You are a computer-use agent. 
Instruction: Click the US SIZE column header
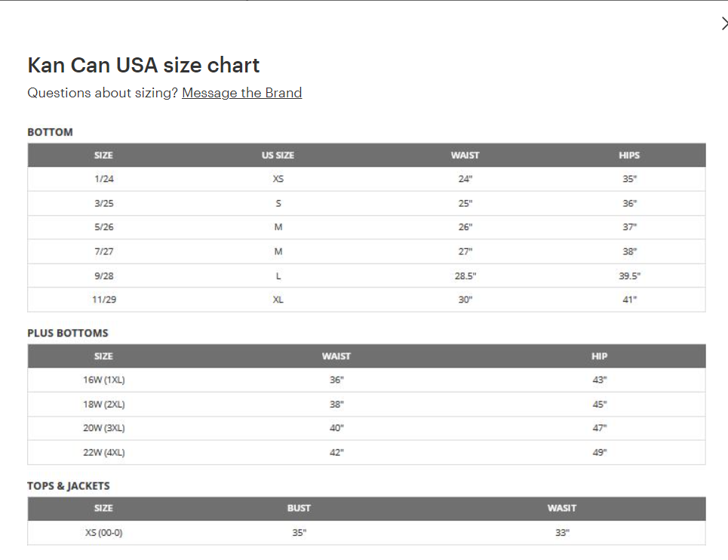coord(278,155)
